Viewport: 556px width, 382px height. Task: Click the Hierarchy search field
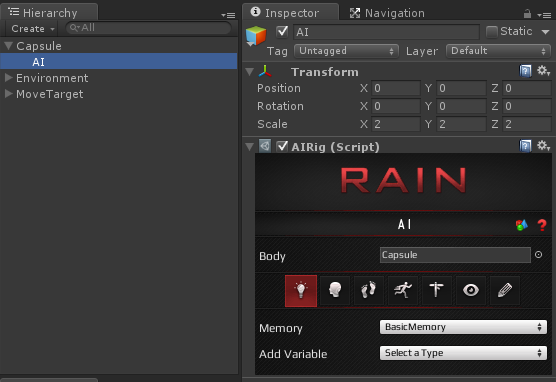[x=148, y=28]
